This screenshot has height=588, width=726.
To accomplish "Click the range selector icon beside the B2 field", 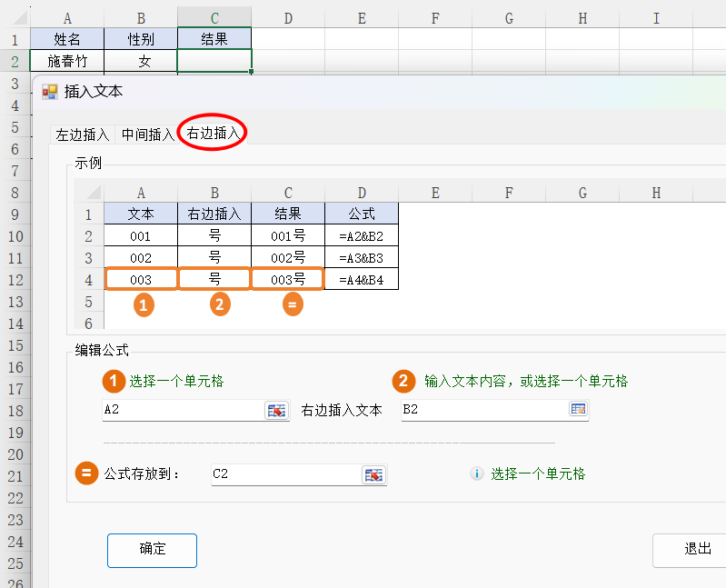I will pos(578,410).
